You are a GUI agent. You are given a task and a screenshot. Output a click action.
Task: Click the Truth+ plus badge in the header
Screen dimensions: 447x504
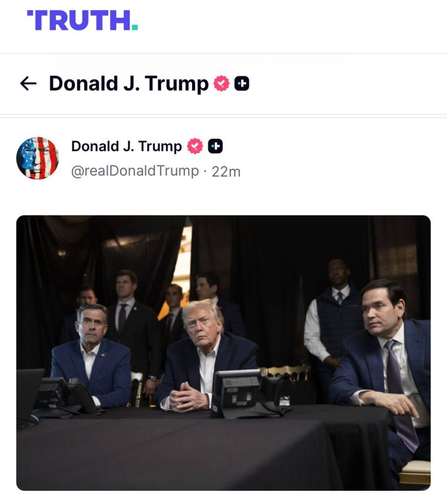click(x=242, y=81)
